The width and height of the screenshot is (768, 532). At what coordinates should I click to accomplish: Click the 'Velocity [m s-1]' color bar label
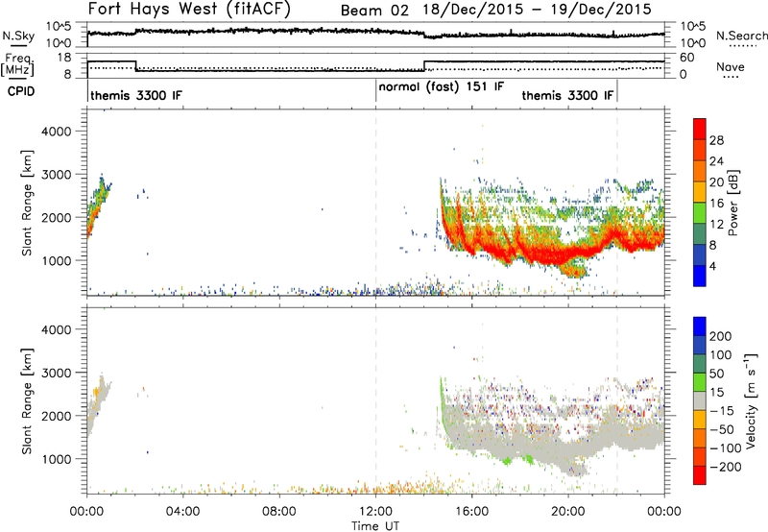click(751, 400)
